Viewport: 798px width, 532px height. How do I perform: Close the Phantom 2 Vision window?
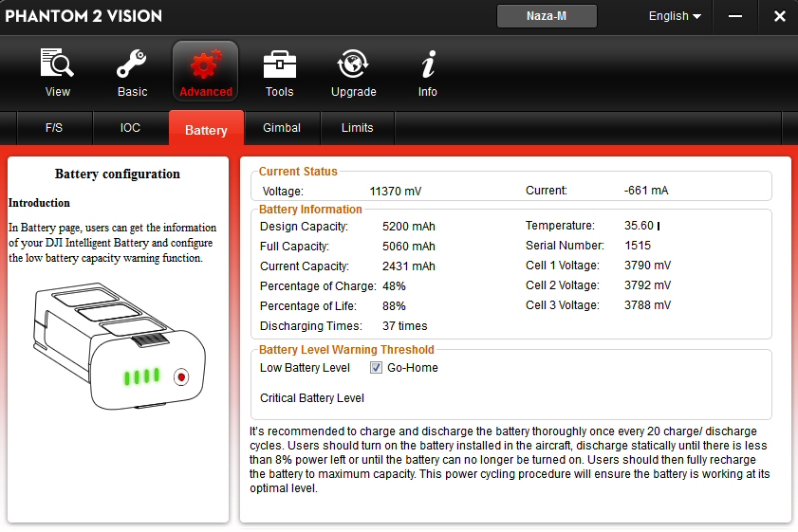779,16
